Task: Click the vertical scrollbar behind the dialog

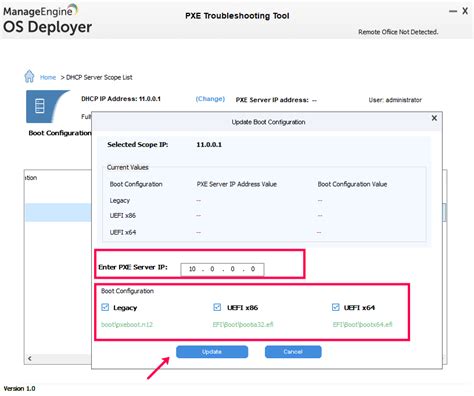Action: 444,213
